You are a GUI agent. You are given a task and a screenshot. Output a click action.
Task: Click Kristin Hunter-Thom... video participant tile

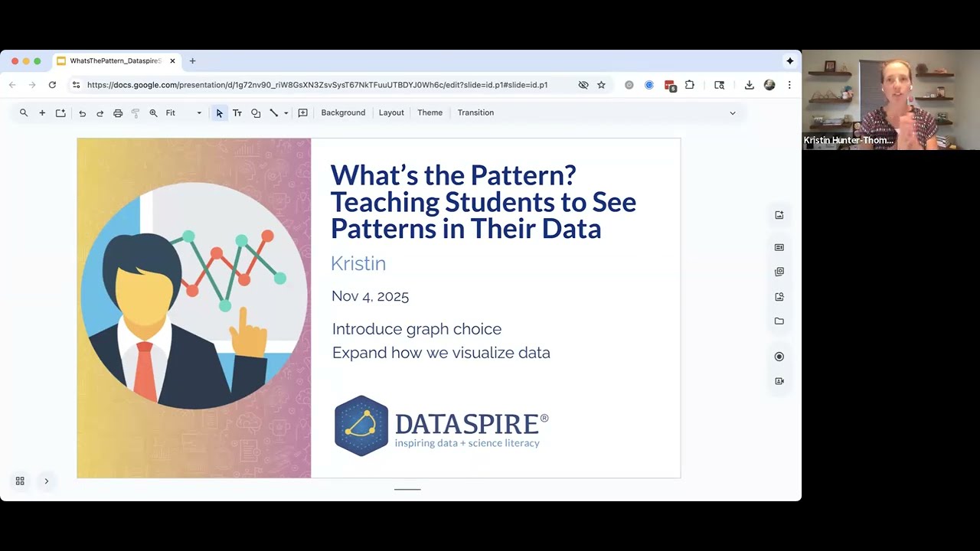point(890,100)
